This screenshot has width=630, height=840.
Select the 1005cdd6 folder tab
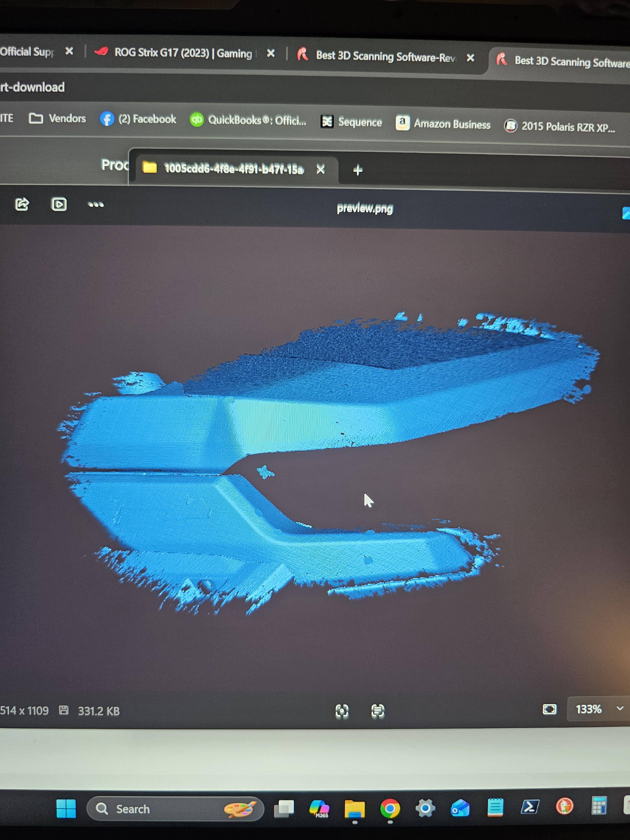233,169
